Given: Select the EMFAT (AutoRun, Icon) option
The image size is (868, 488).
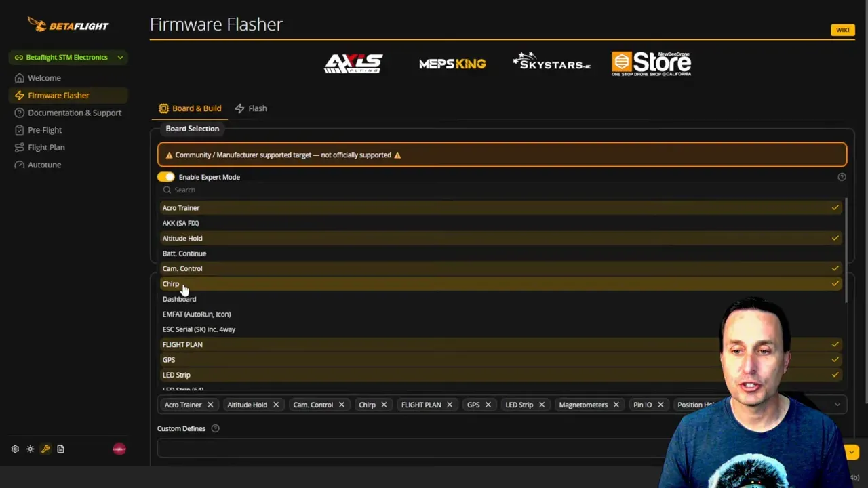Looking at the screenshot, I should click(x=502, y=314).
